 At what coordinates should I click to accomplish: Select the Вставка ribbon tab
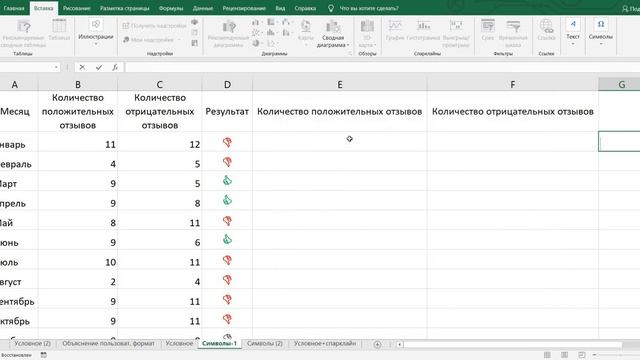[43, 8]
